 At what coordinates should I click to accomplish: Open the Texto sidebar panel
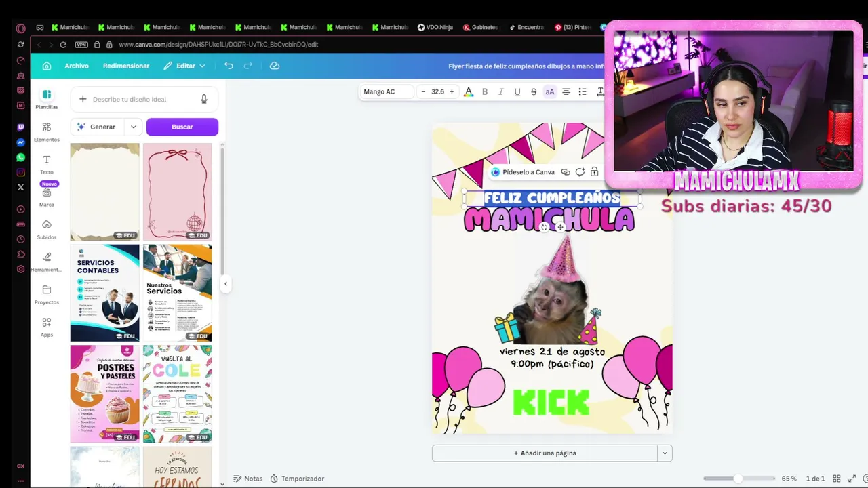tap(47, 164)
